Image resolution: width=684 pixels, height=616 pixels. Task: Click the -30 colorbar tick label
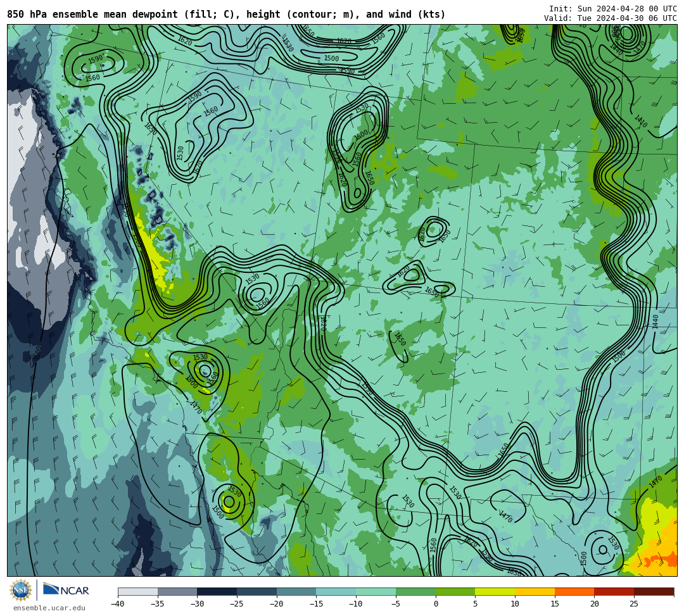pyautogui.click(x=197, y=604)
